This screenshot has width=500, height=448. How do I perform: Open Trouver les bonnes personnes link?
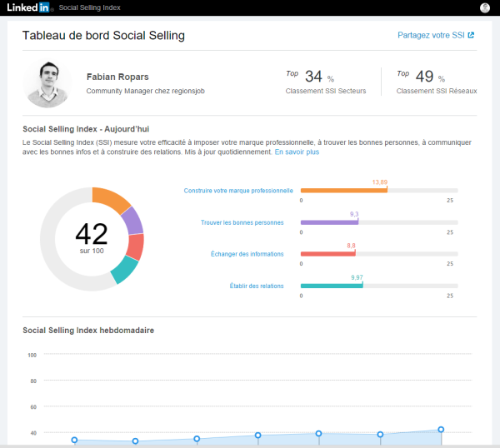click(x=242, y=222)
